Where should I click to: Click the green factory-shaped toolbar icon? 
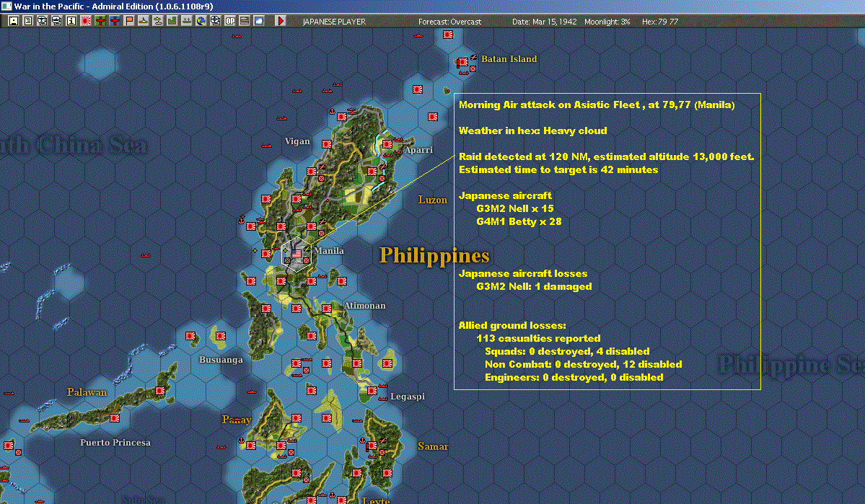tap(172, 21)
